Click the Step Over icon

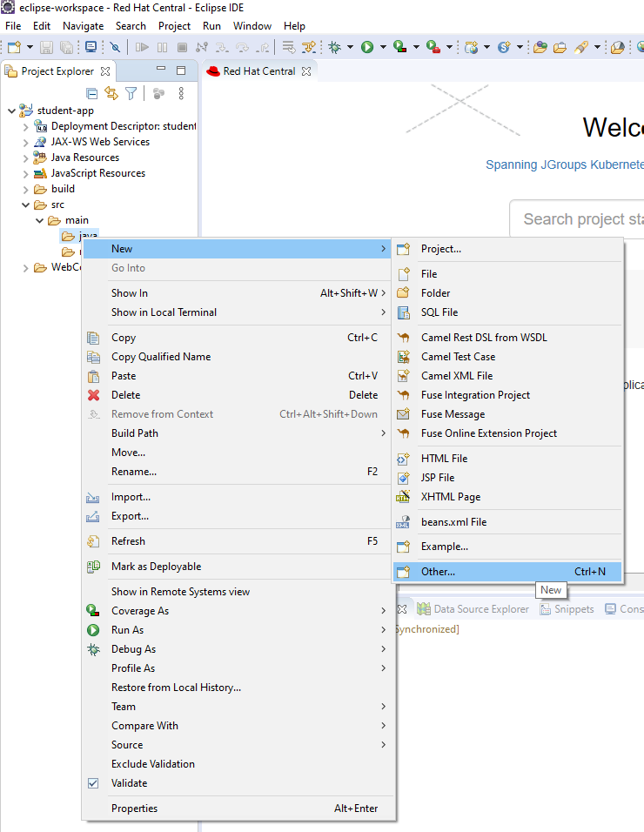point(242,47)
